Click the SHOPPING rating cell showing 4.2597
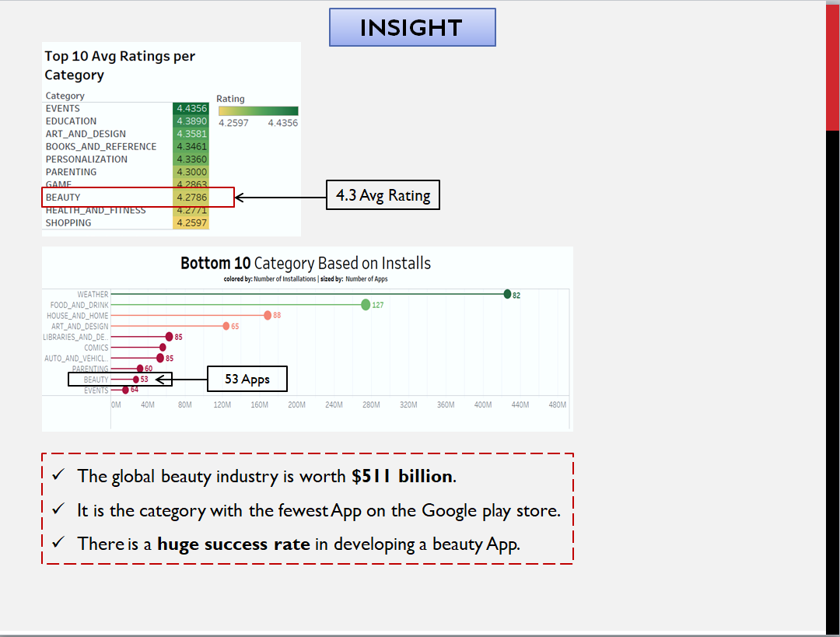Screen dimensions: 840x637 click(191, 222)
